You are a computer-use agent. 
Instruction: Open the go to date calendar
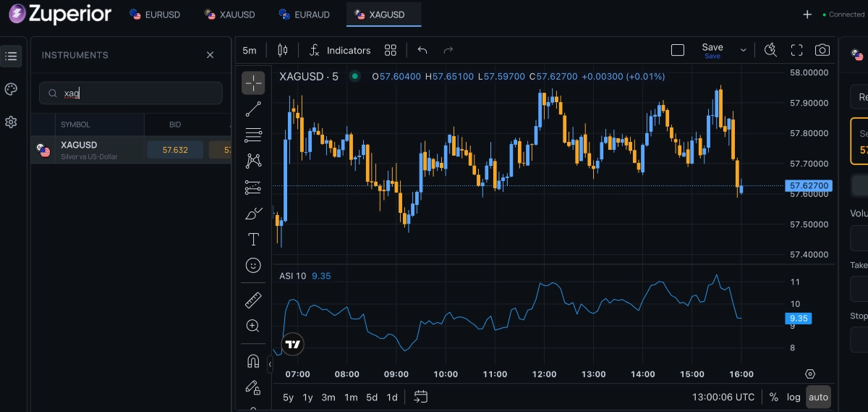(421, 397)
